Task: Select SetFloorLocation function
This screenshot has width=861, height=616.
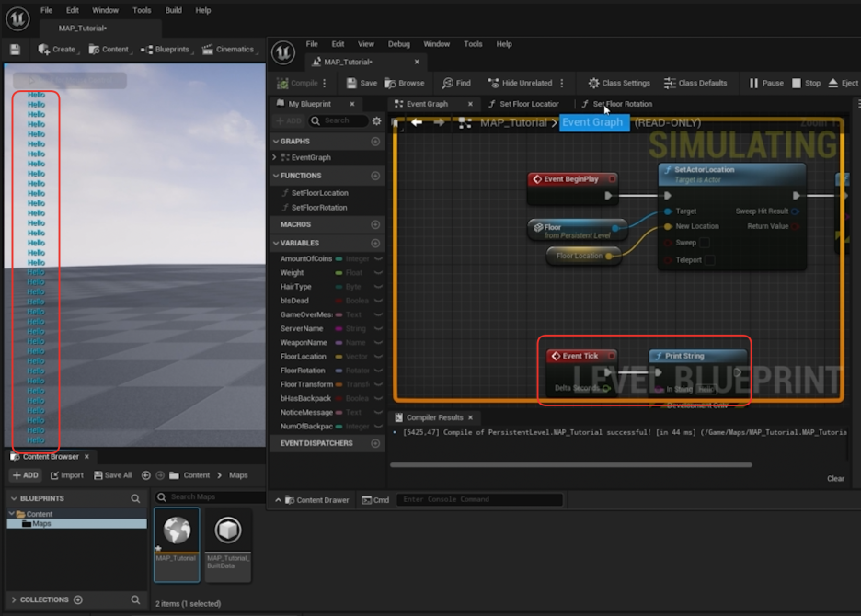Action: [x=319, y=193]
